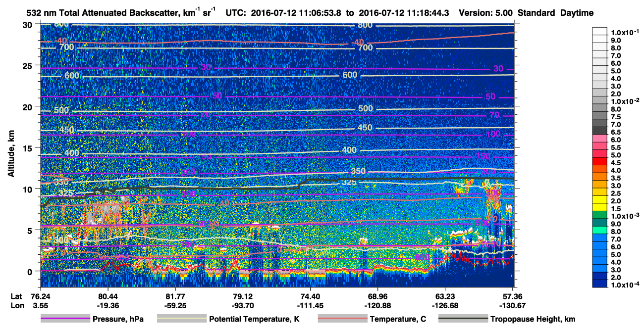The image size is (644, 330).
Task: Click the salmon Temperature legend line sample
Action: tap(343, 319)
